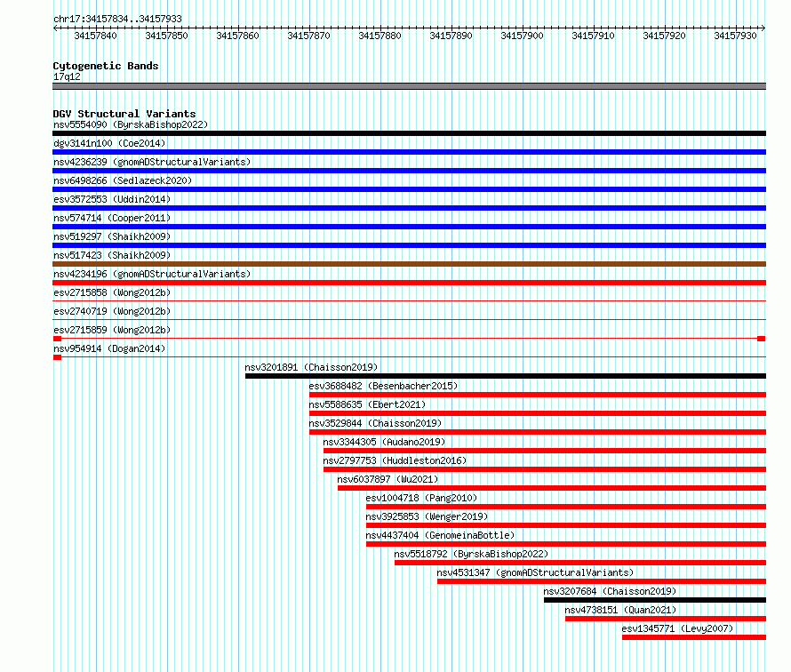Click chr17:34157834..34157933 coordinate text
This screenshot has height=672, width=791.
pos(117,19)
